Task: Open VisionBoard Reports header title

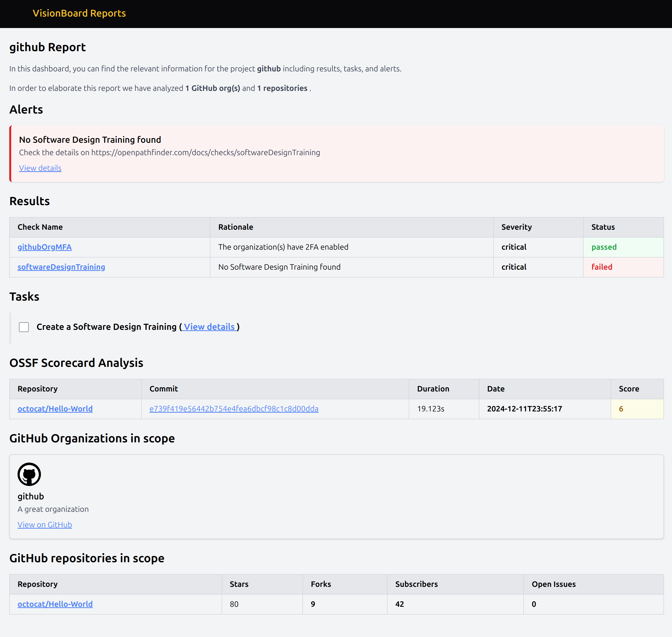Action: tap(79, 13)
